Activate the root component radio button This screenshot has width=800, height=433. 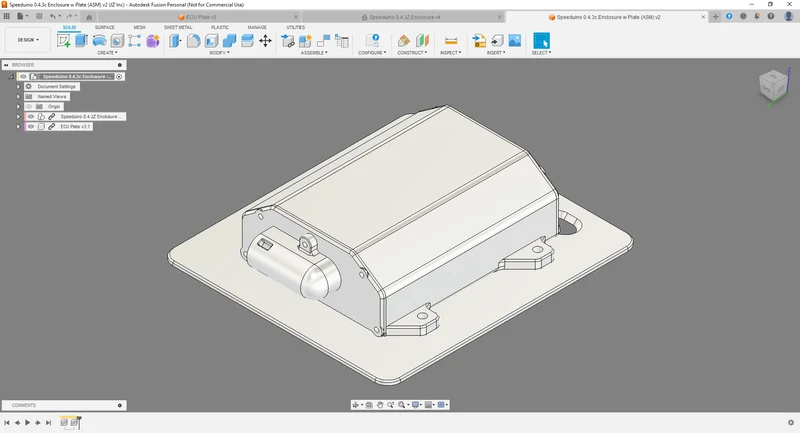point(119,77)
